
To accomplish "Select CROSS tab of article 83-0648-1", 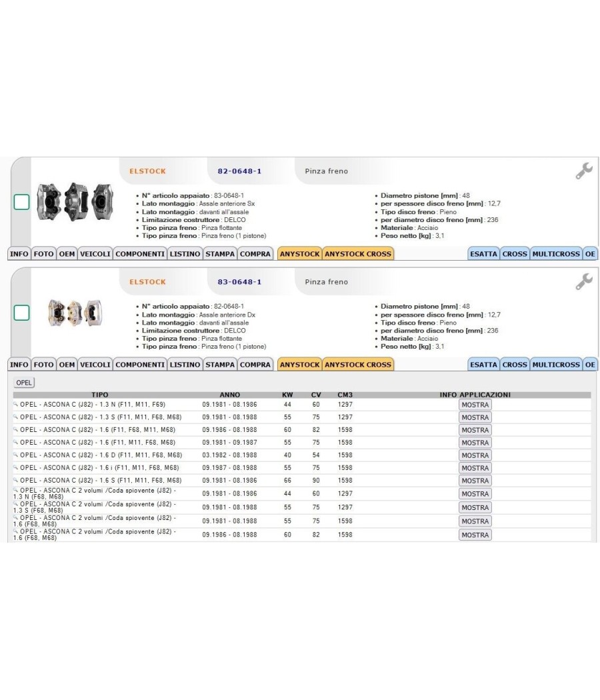I will tap(515, 365).
